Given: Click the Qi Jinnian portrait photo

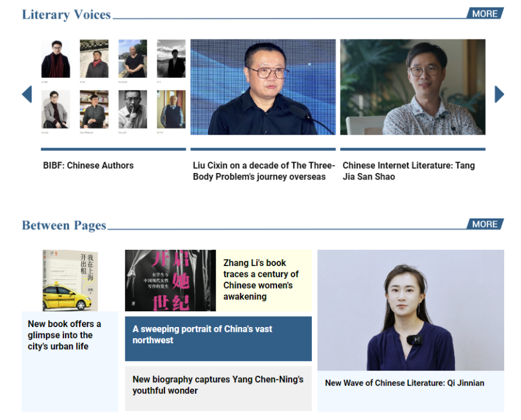Looking at the screenshot, I should point(410,310).
